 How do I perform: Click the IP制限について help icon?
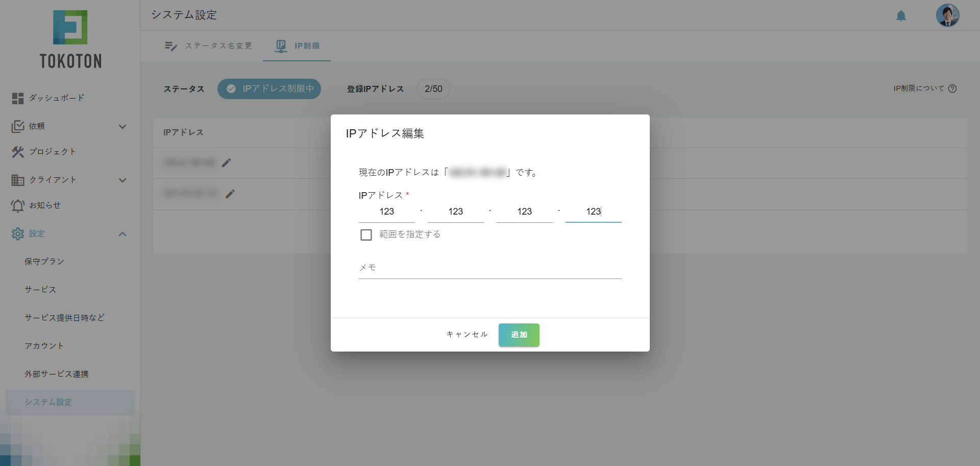point(952,88)
